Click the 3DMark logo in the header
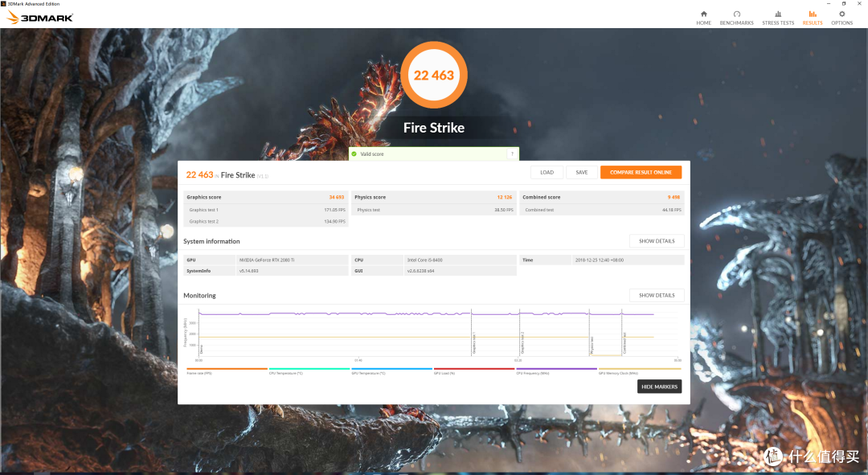This screenshot has width=868, height=475. [40, 18]
